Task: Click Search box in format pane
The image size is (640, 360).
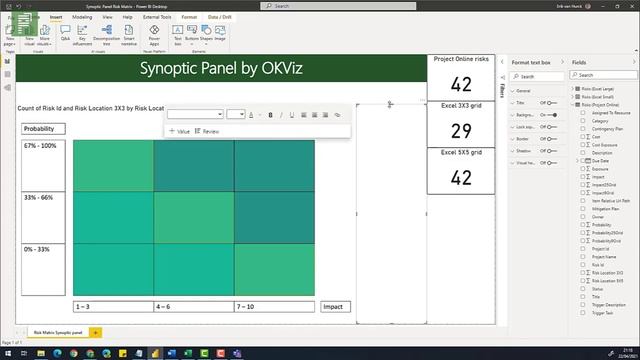Action: tap(537, 76)
